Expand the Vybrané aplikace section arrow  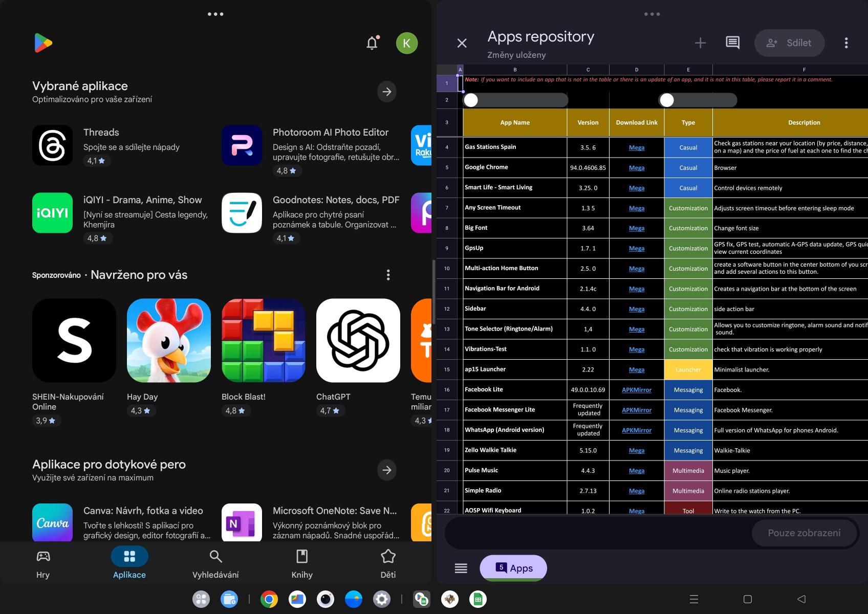pos(387,92)
